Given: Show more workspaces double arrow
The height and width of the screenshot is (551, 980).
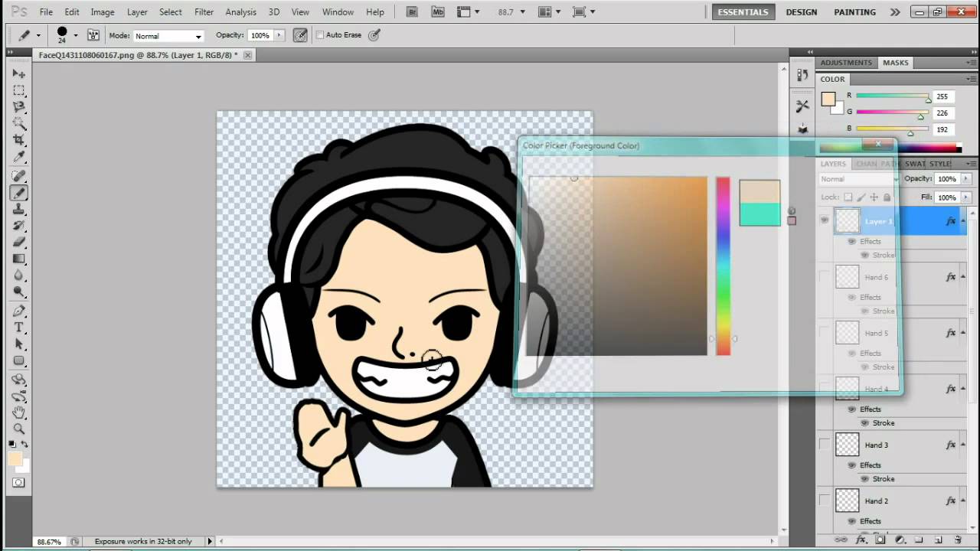Looking at the screenshot, I should [895, 12].
